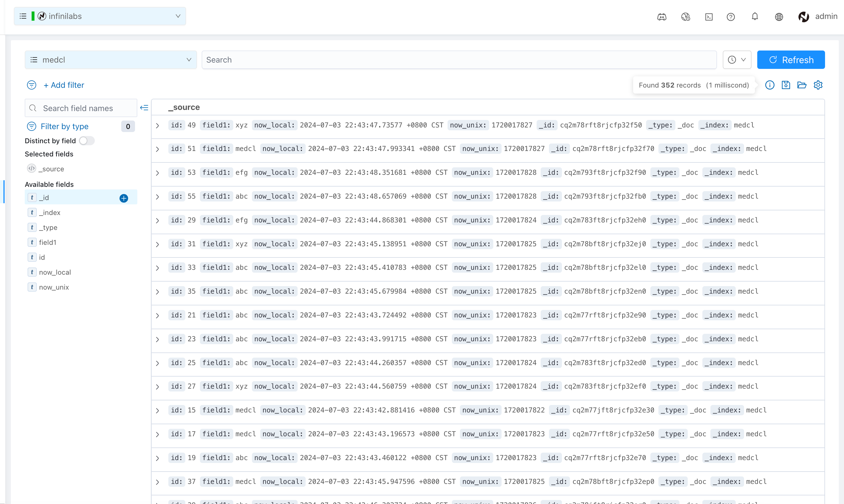The width and height of the screenshot is (844, 504).
Task: Click the help question mark icon
Action: click(731, 17)
